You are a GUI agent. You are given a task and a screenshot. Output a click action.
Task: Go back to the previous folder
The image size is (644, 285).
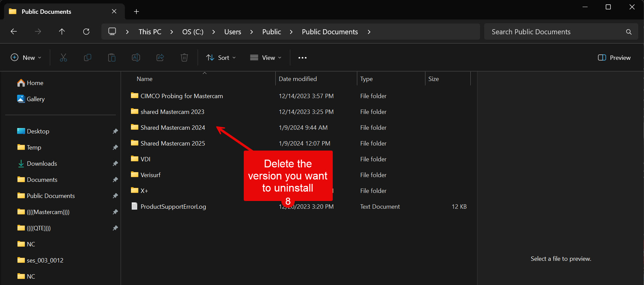coord(14,32)
